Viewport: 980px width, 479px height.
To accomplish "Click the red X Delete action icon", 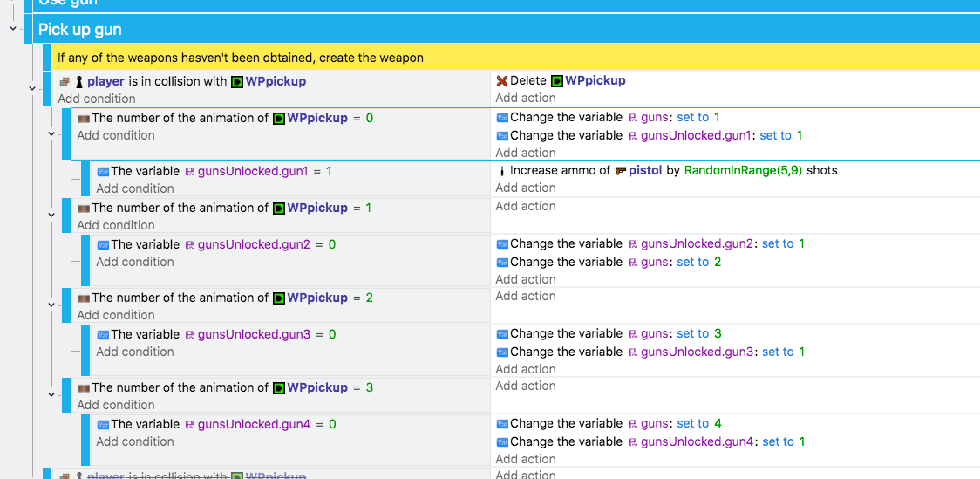I will [502, 80].
